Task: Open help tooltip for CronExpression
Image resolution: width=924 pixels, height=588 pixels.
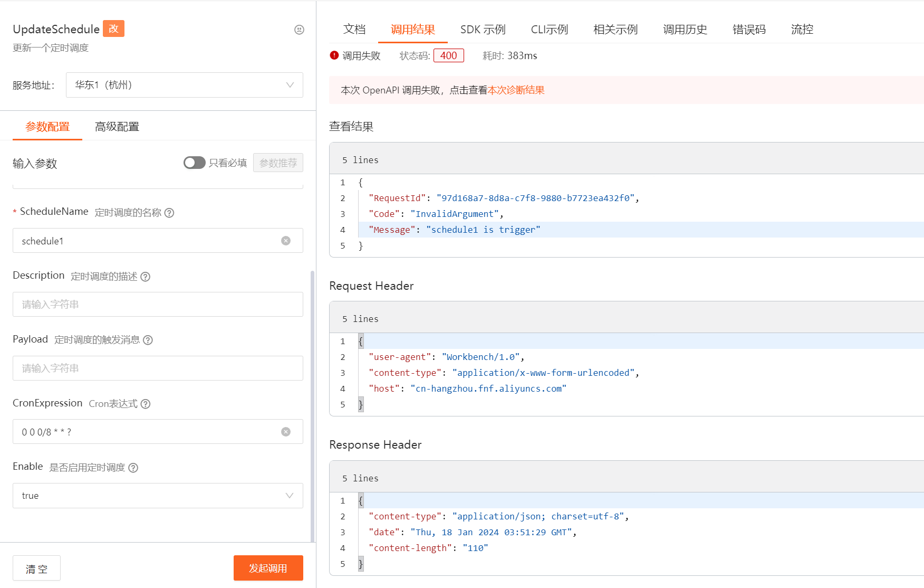Action: 146,404
